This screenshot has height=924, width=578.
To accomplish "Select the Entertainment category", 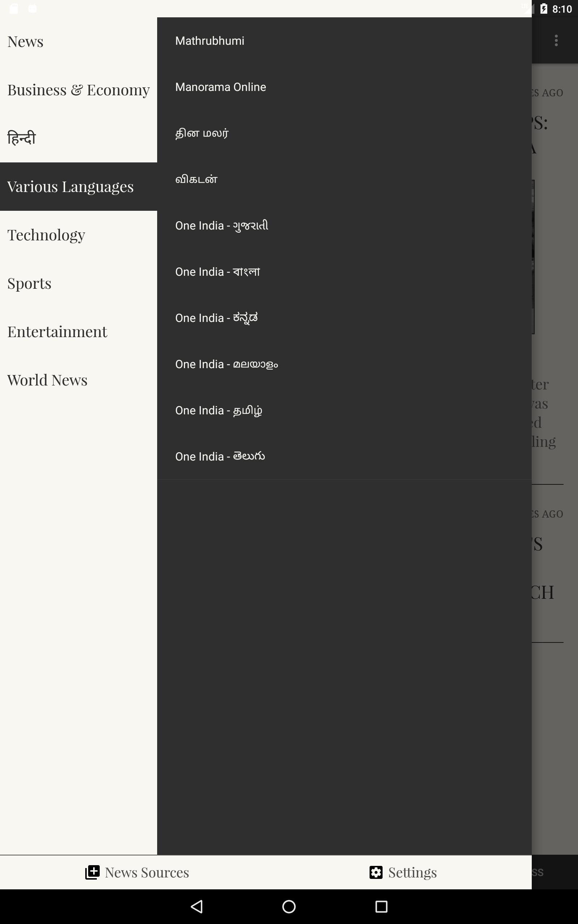I will pyautogui.click(x=78, y=332).
